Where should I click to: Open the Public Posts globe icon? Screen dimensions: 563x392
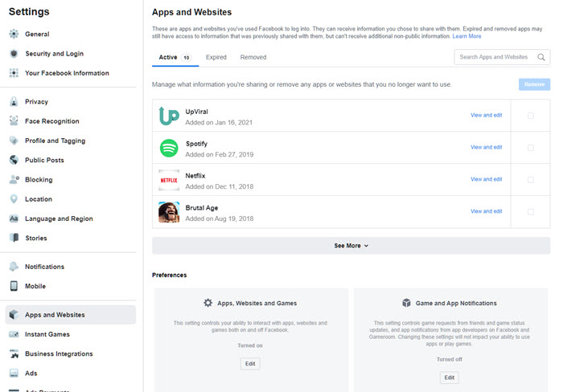tap(14, 160)
